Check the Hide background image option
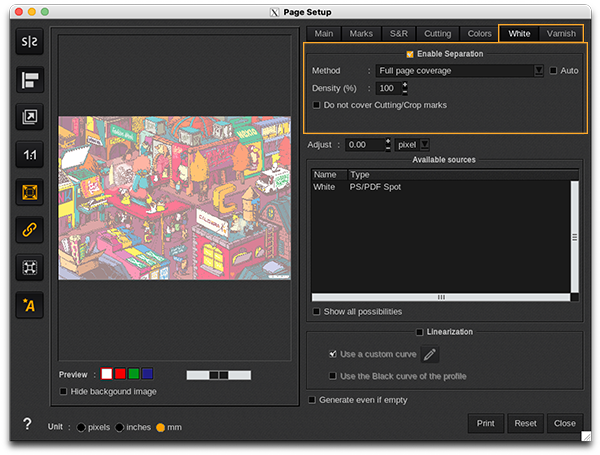Screen dimensions: 600x455 pos(65,391)
